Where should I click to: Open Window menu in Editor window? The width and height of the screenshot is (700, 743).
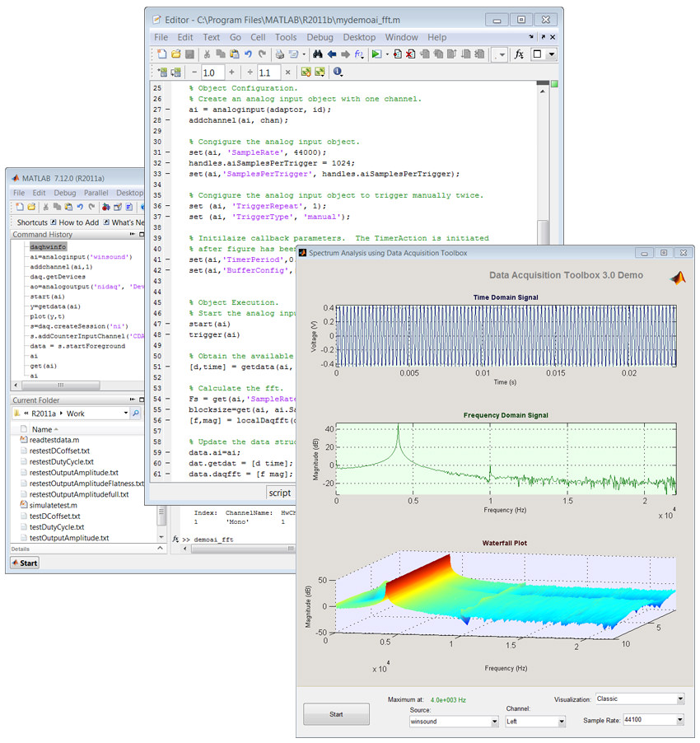[401, 37]
